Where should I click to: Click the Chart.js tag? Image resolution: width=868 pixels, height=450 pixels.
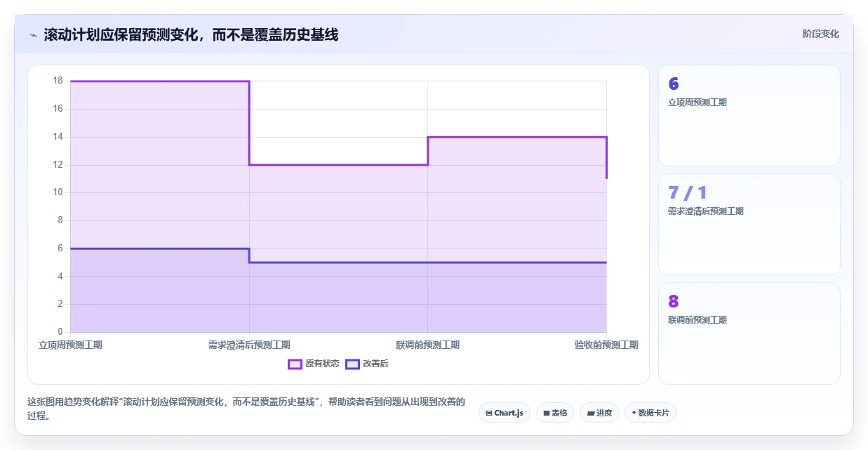pyautogui.click(x=505, y=413)
